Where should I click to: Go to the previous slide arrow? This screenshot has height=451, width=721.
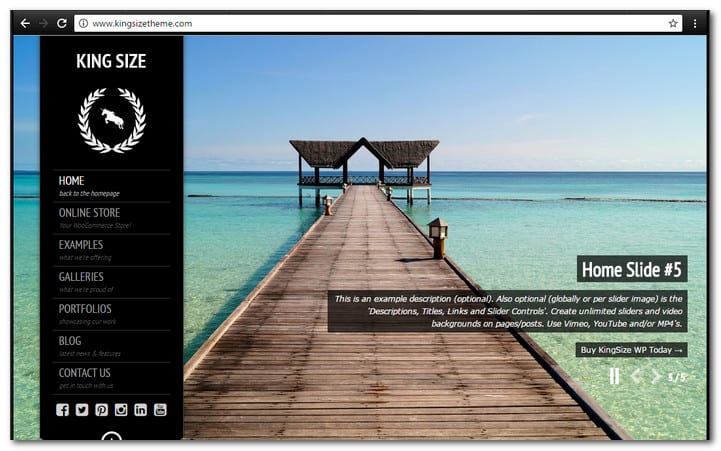pyautogui.click(x=635, y=376)
